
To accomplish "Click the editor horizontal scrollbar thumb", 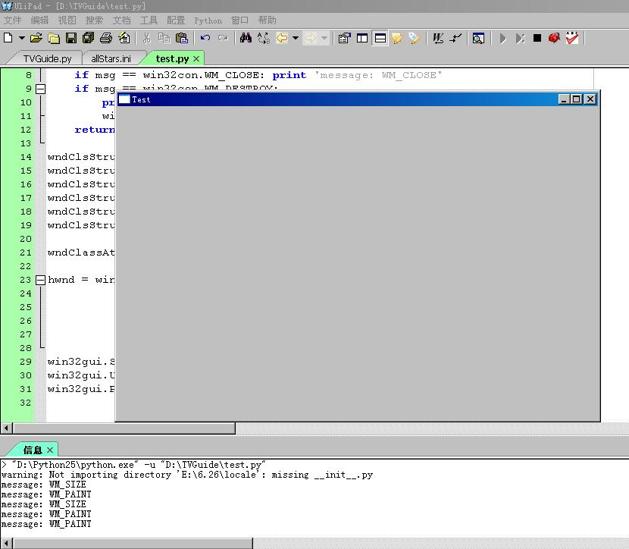I will coord(124,428).
